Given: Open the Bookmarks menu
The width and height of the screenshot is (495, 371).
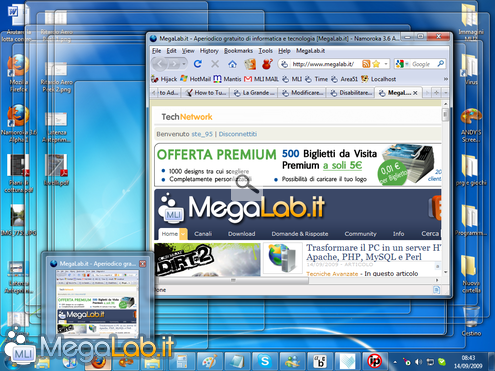Looking at the screenshot, I should coord(238,51).
